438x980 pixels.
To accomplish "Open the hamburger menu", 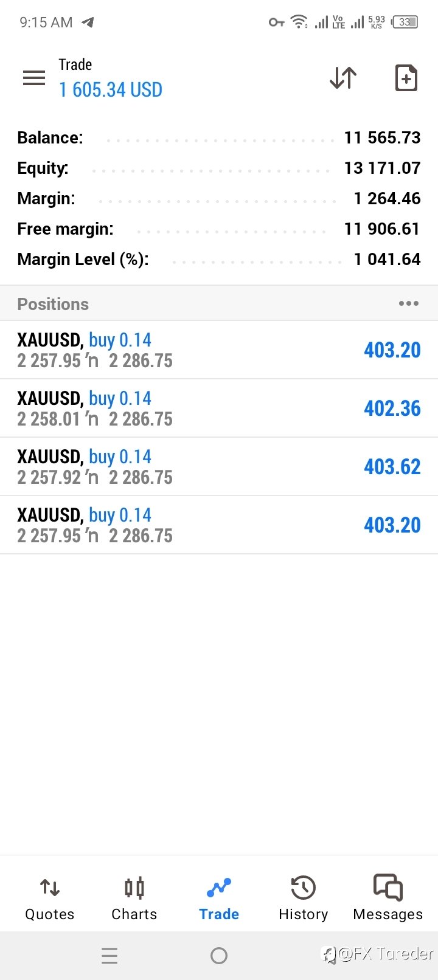I will (34, 78).
